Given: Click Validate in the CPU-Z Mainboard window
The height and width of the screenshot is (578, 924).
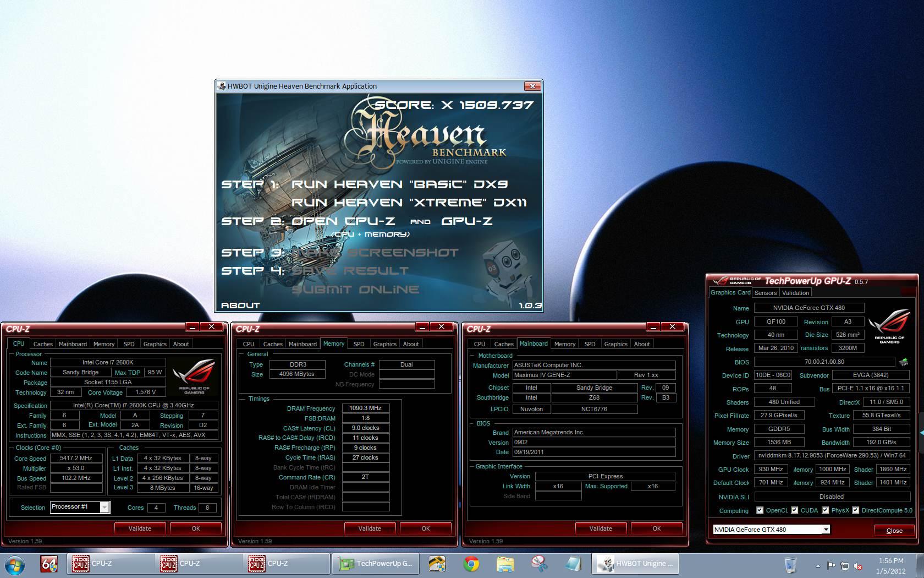Looking at the screenshot, I should [601, 528].
